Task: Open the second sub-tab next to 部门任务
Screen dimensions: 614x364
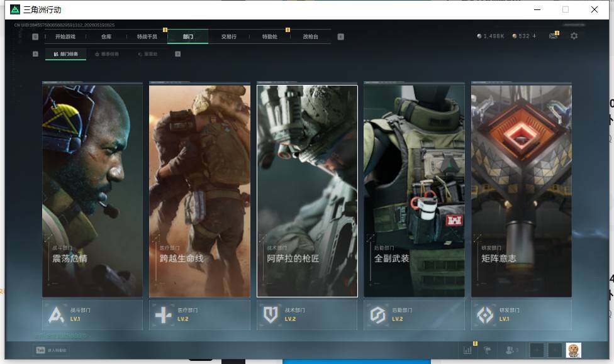Action: [x=107, y=54]
